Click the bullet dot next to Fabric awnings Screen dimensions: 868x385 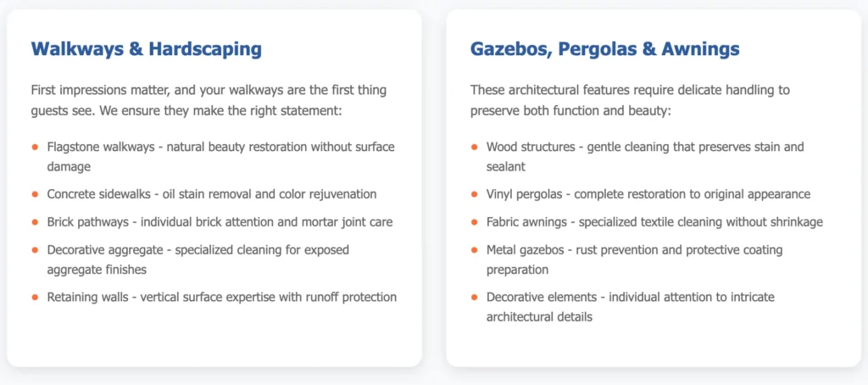pyautogui.click(x=474, y=222)
